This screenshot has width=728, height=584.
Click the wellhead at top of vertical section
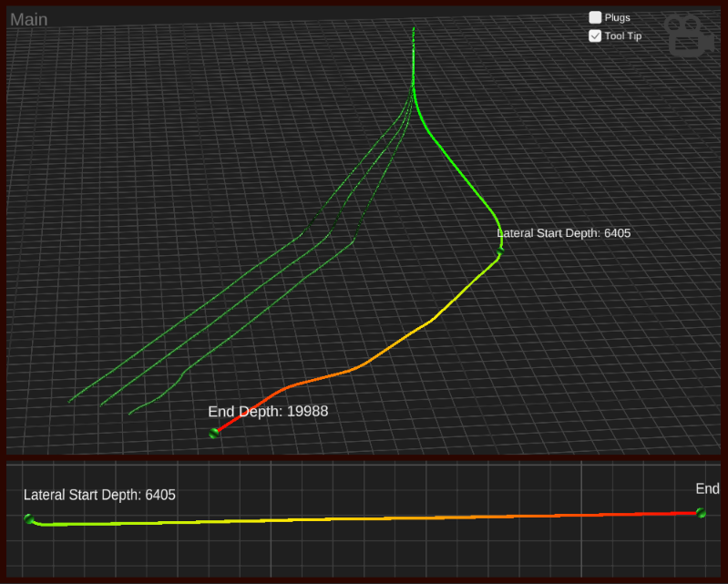click(x=415, y=32)
